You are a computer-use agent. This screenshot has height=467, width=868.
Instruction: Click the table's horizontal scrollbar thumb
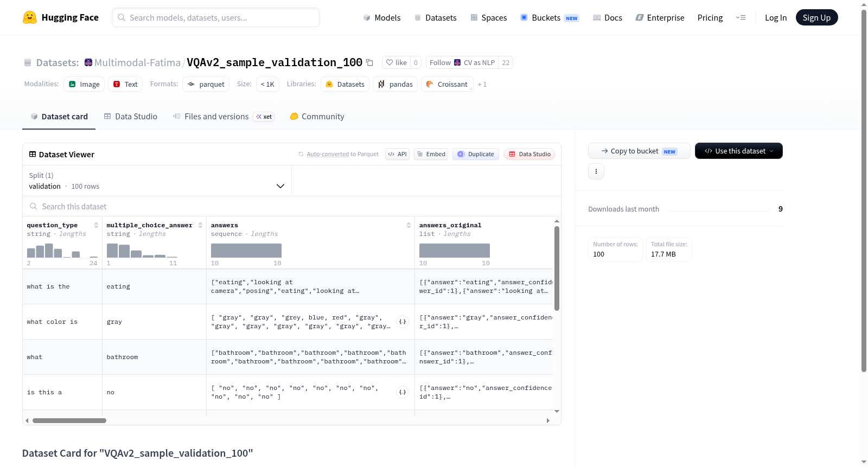click(x=69, y=420)
